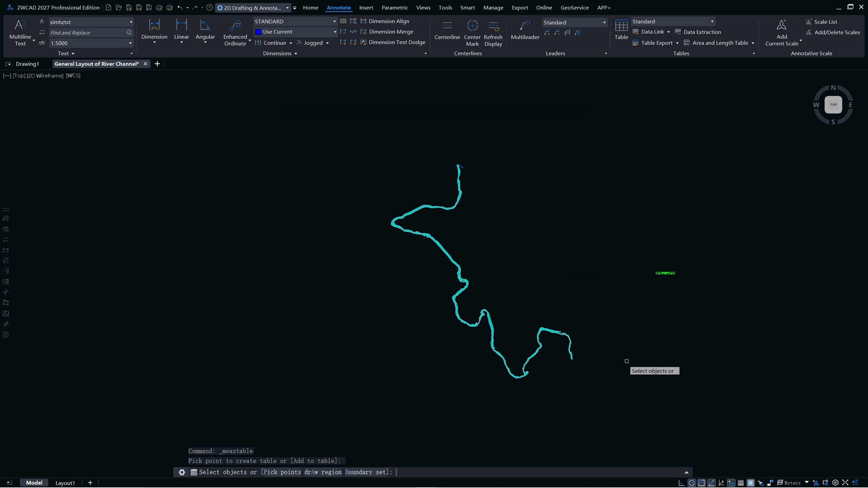Switch to the Drawing1 document tab
Screen dimensions: 868x488
point(27,64)
